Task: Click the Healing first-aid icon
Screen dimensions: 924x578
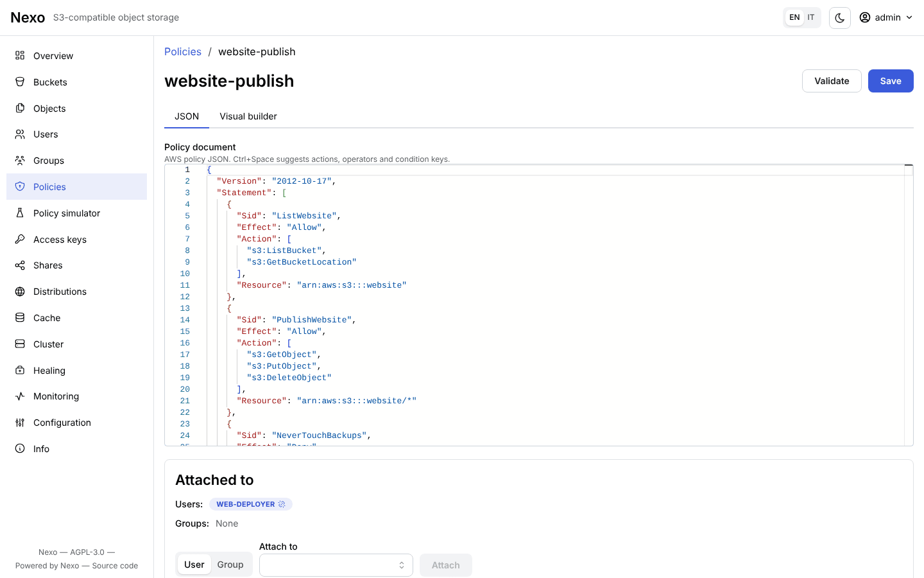Action: (x=20, y=371)
